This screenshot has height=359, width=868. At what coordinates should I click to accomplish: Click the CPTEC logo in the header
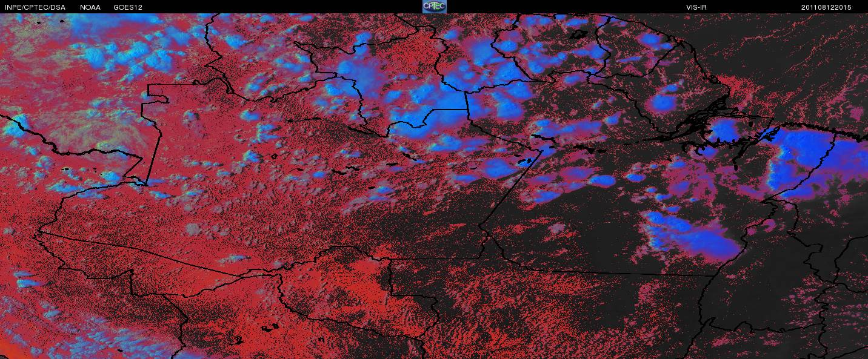pos(434,7)
